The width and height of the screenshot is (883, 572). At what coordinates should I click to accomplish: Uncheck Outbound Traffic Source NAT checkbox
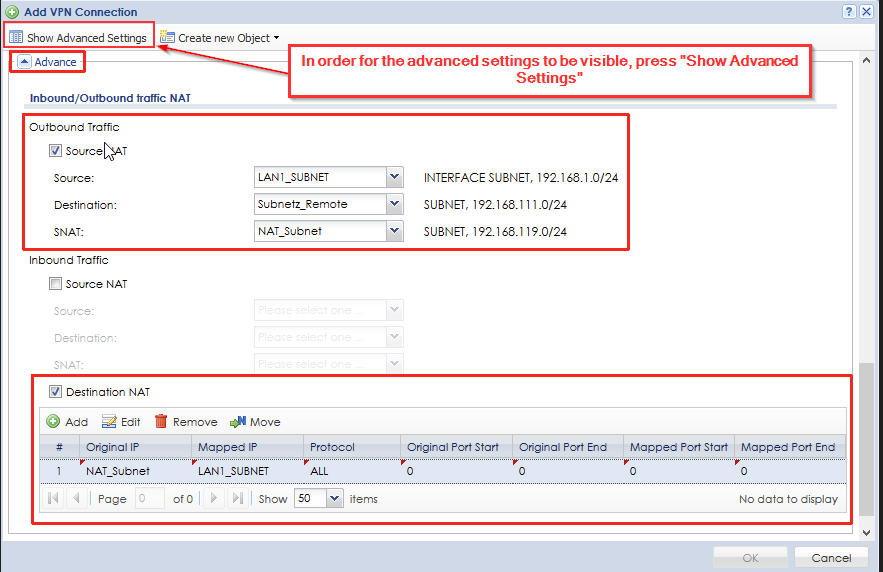pos(55,151)
